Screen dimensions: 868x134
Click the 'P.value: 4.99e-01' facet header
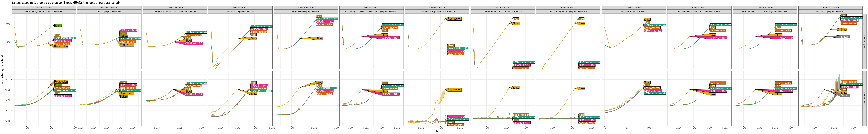tap(437, 7)
